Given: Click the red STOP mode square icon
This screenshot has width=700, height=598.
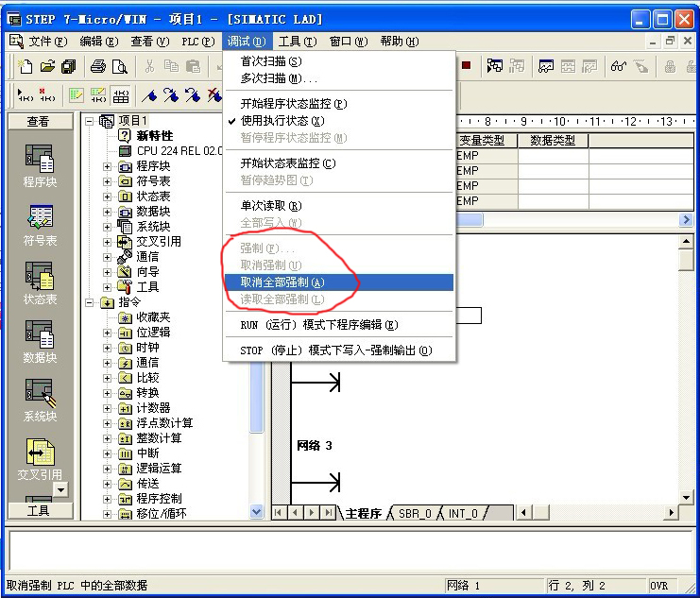Looking at the screenshot, I should click(x=467, y=66).
